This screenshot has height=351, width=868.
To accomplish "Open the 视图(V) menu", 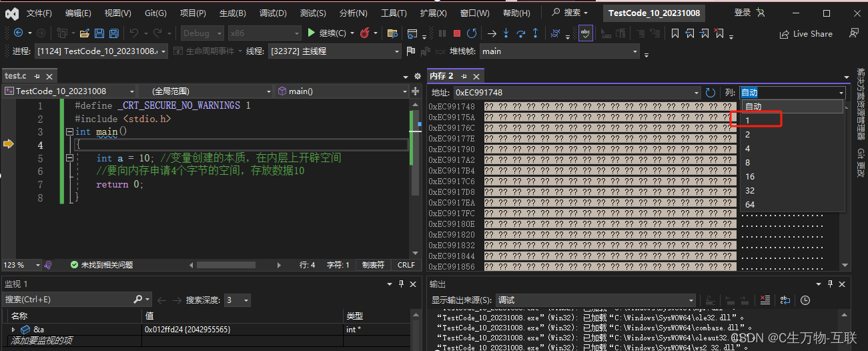I will (x=118, y=13).
